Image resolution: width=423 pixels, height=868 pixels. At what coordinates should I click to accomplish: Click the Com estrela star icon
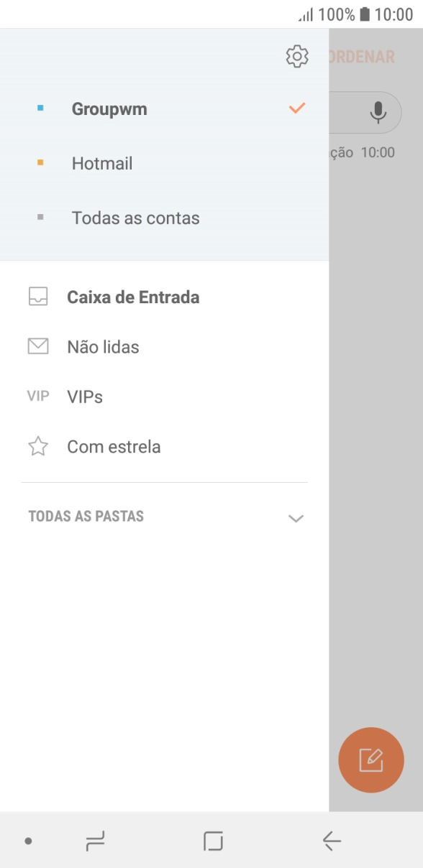(38, 446)
